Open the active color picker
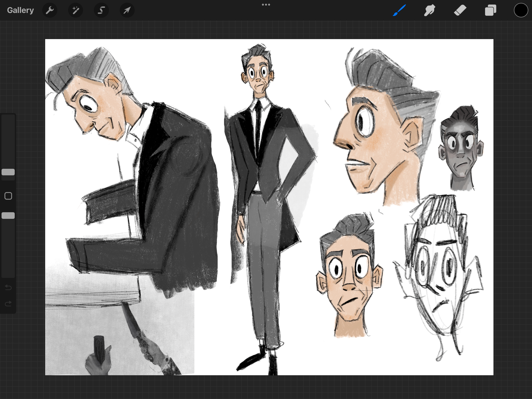Viewport: 532px width, 399px height. tap(521, 10)
